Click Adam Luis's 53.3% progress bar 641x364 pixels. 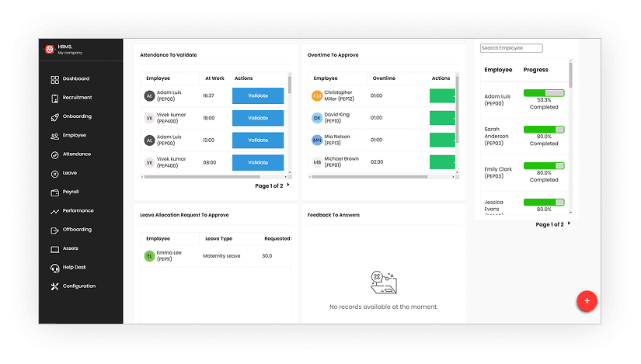pyautogui.click(x=544, y=92)
